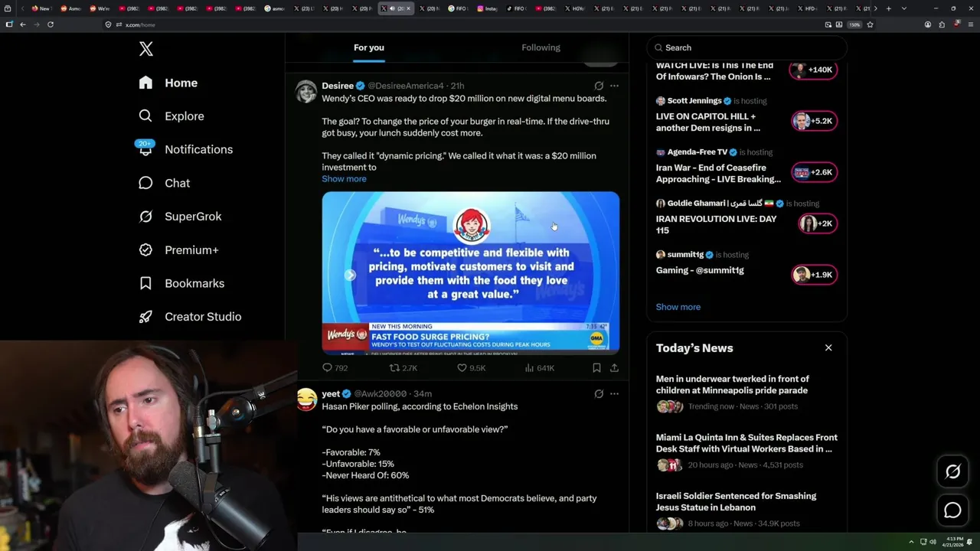Open the extensions puzzle icon
The image size is (980, 551).
click(x=942, y=24)
